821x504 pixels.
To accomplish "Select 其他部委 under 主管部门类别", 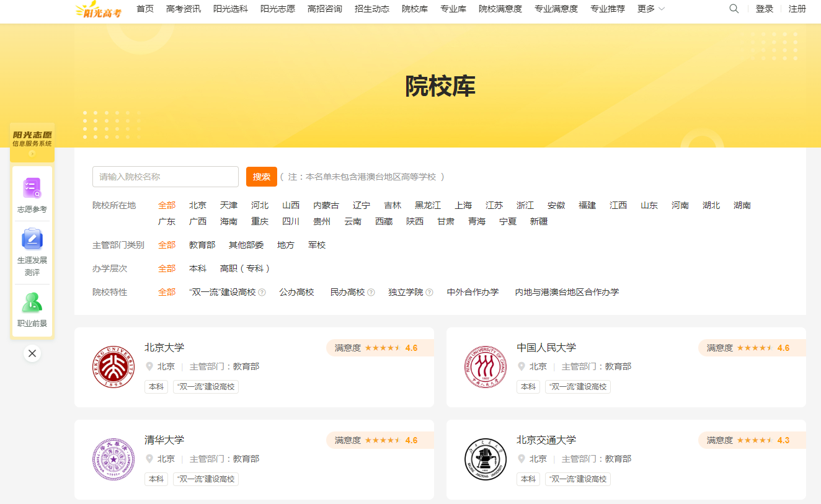I will pos(246,245).
